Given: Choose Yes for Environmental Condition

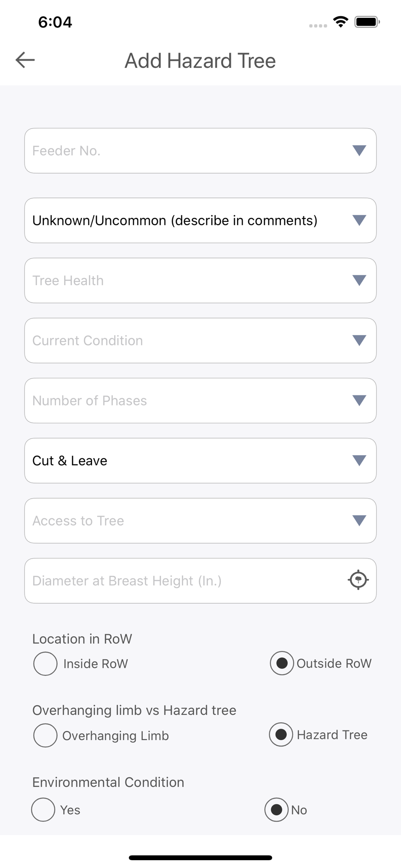Looking at the screenshot, I should click(x=43, y=810).
